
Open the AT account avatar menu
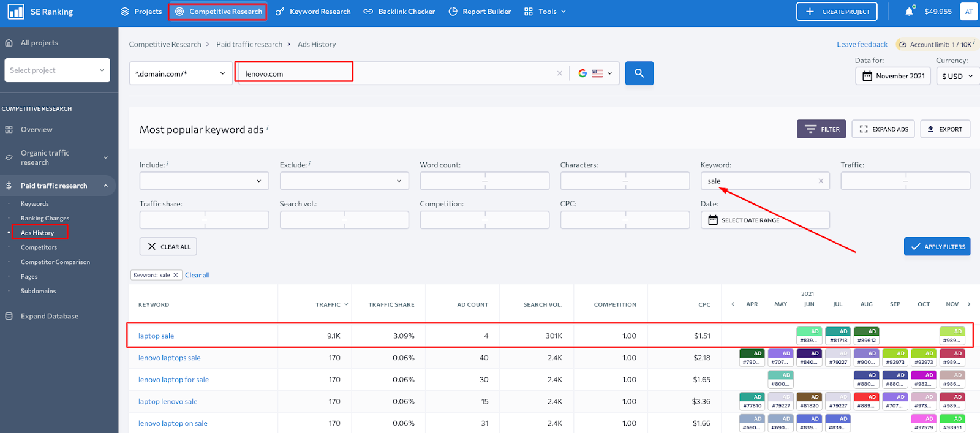tap(969, 12)
